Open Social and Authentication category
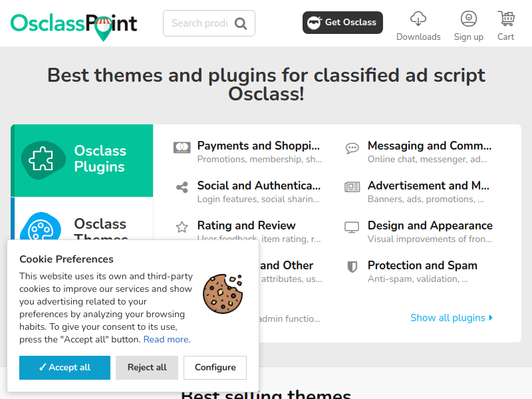The width and height of the screenshot is (532, 399). tap(259, 186)
